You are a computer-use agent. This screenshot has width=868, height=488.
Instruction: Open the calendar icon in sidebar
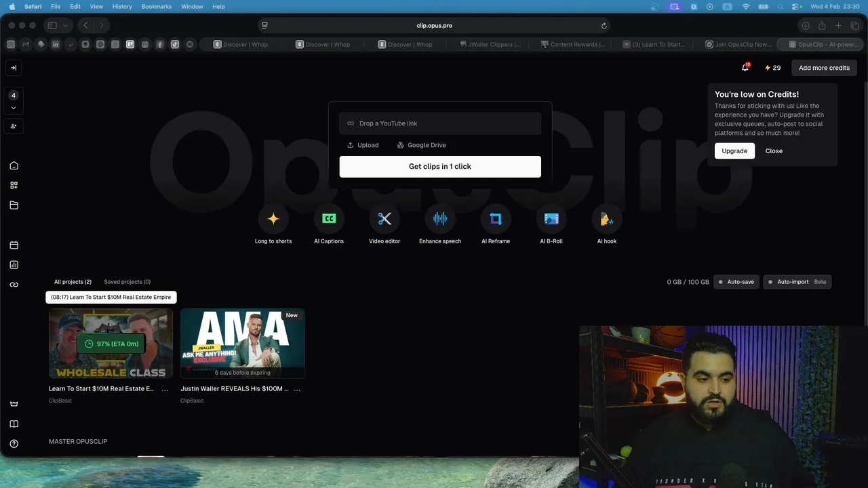(14, 245)
